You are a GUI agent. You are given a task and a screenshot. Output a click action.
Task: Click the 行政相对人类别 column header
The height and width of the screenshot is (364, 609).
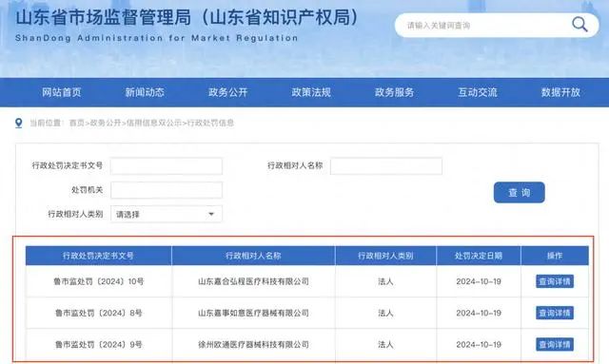(x=385, y=256)
